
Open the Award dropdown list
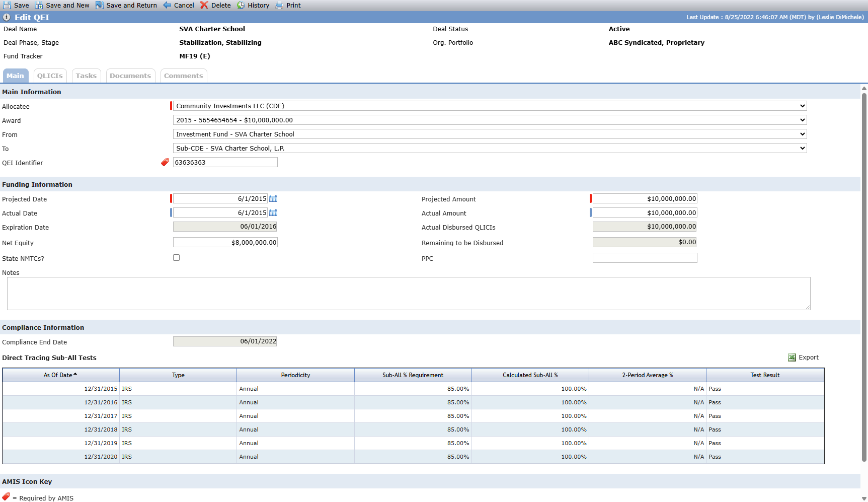pos(802,120)
